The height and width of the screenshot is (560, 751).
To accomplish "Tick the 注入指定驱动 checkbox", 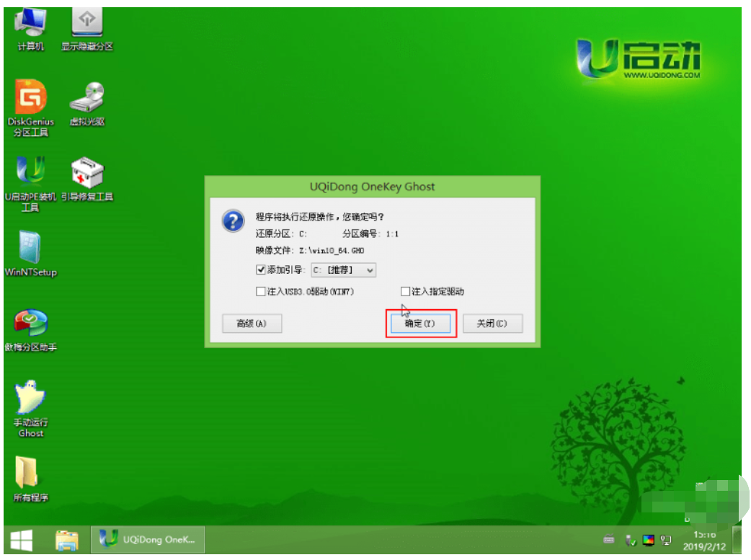I will pyautogui.click(x=405, y=292).
